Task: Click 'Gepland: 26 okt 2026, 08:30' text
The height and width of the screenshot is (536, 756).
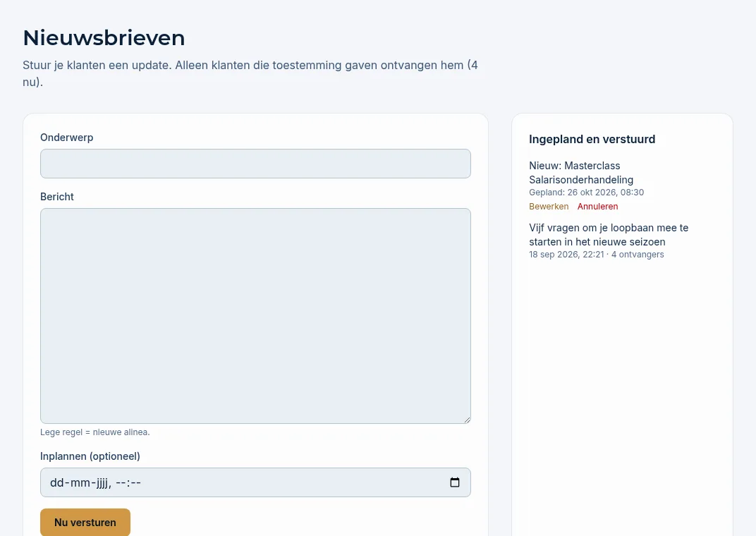Action: (586, 193)
